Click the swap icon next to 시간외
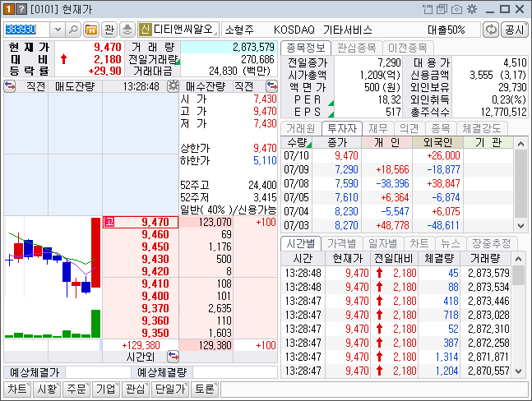This screenshot has height=401, width=532. [x=173, y=357]
